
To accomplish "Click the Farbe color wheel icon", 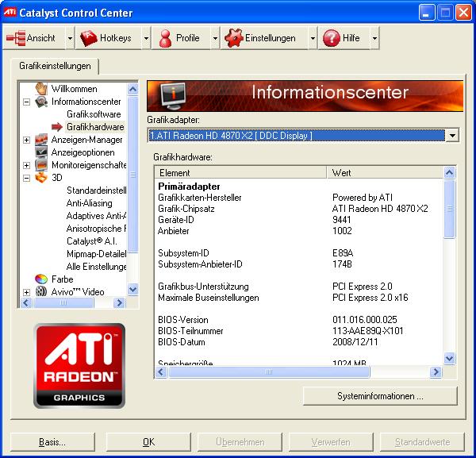I will pos(41,279).
